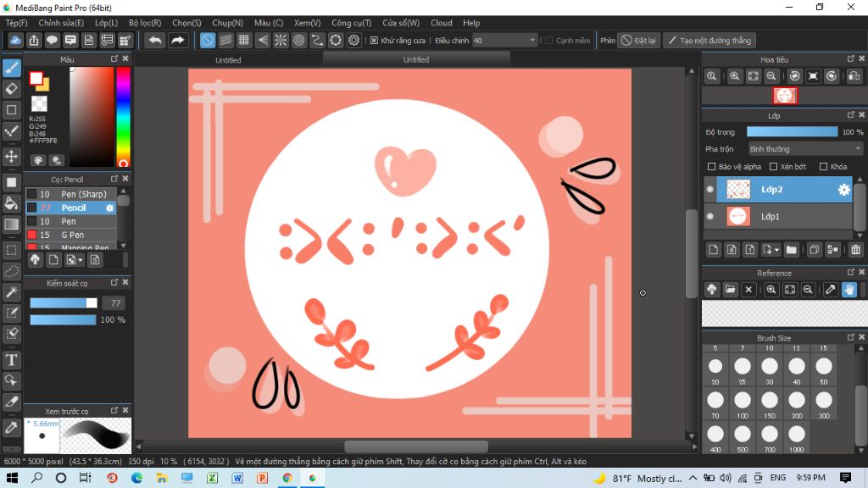Click the transparent color swatch
The height and width of the screenshot is (488, 868).
click(39, 103)
